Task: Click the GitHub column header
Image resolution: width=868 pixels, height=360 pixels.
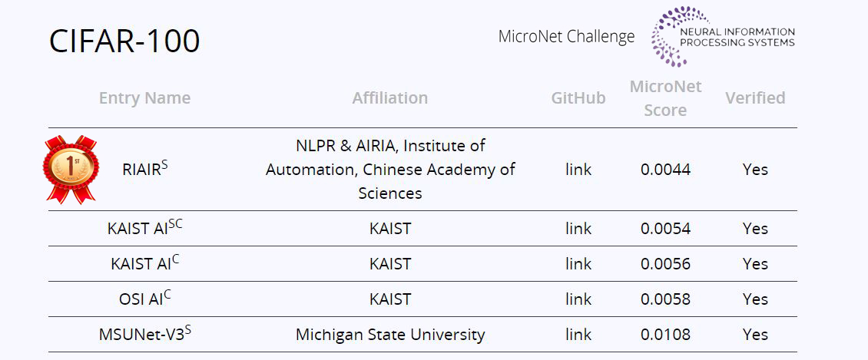Action: pos(578,97)
